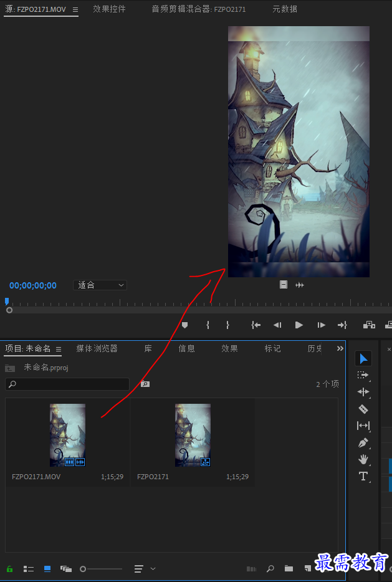Click the find-in-bin icon beside search
This screenshot has width=392, height=582.
[x=145, y=384]
